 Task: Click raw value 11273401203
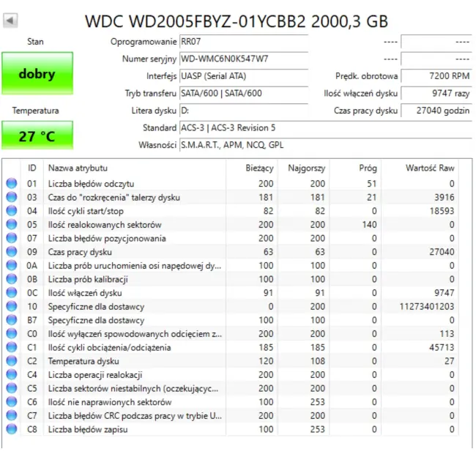pyautogui.click(x=426, y=307)
